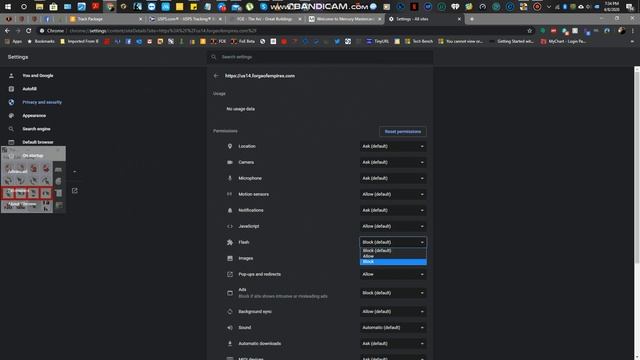The image size is (640, 360).
Task: Open the Facebook bookmark icon
Action: click(x=128, y=41)
